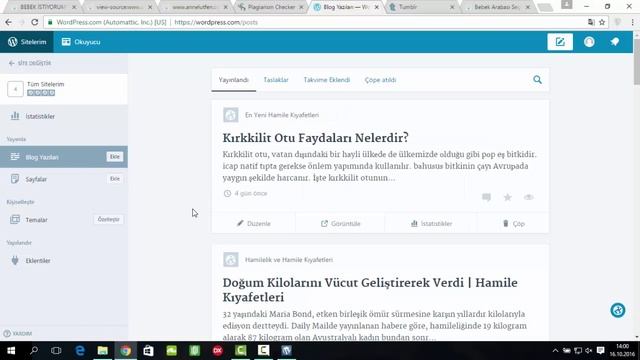This screenshot has width=640, height=360.
Task: Click the eye views icon on Kırkkilit post
Action: click(x=529, y=197)
